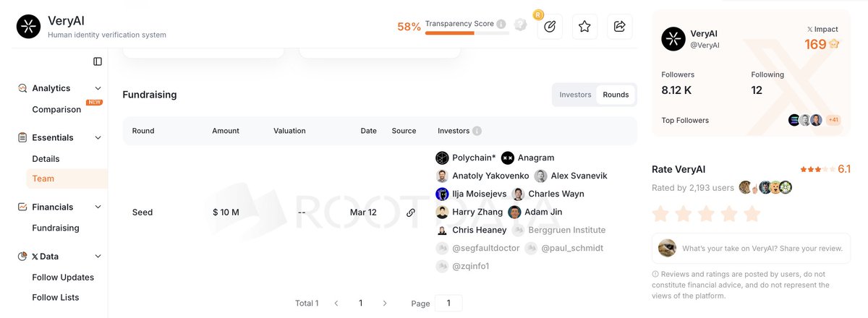Go to previous page with the left arrow
This screenshot has width=868, height=318.
point(336,303)
